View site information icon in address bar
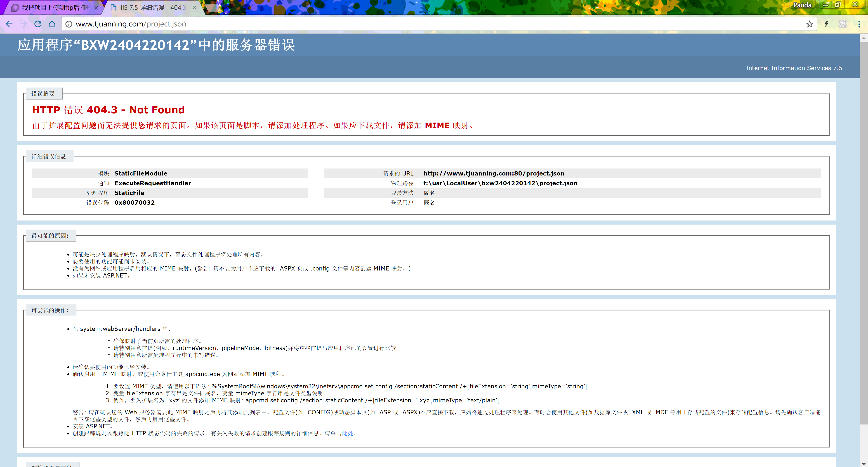The image size is (868, 467). tap(69, 24)
